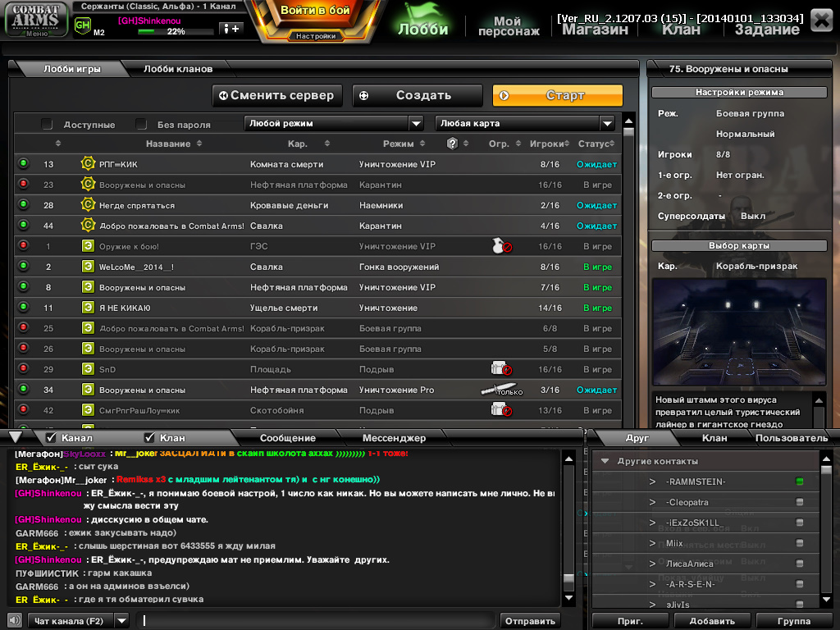Click the Войти в бой button

(315, 11)
